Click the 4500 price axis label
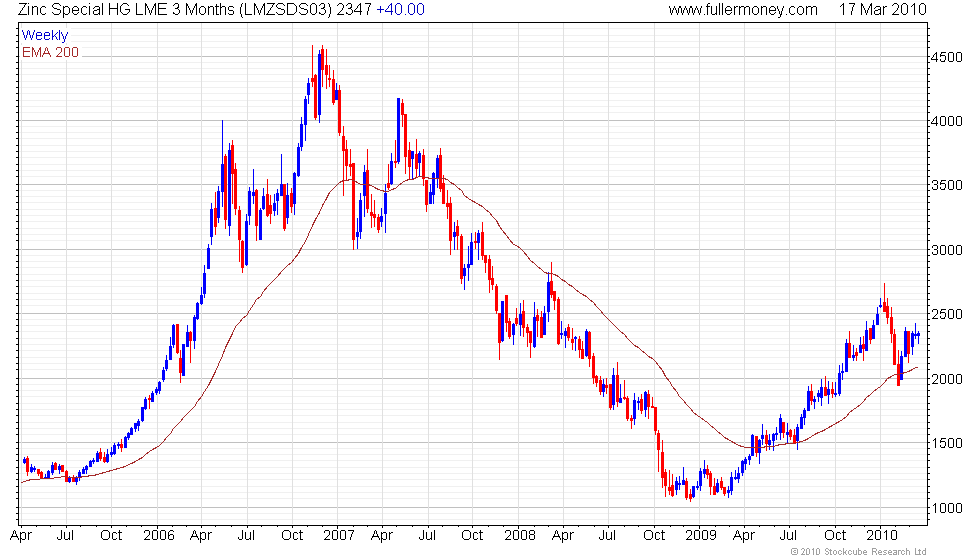Screen dimensions: 980x560 946,57
